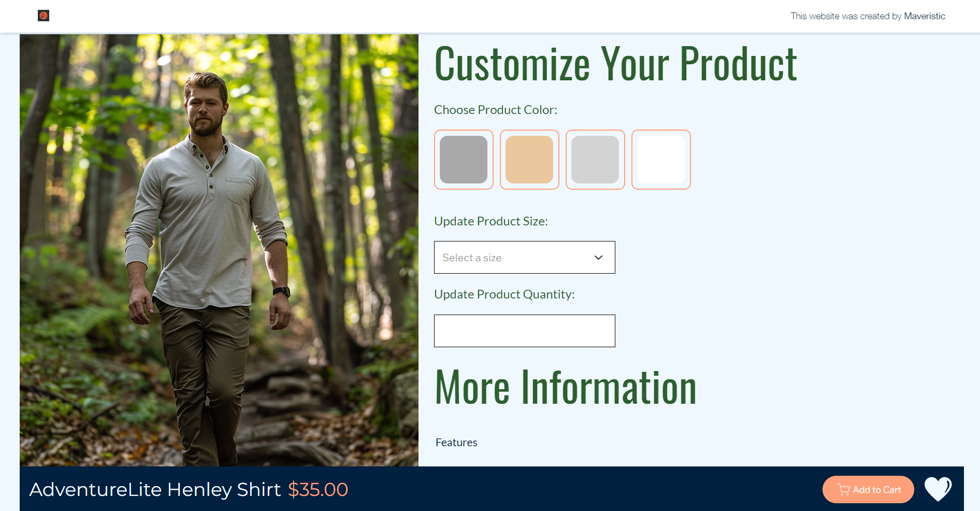Select the white color swatch
The image size is (980, 511).
661,160
